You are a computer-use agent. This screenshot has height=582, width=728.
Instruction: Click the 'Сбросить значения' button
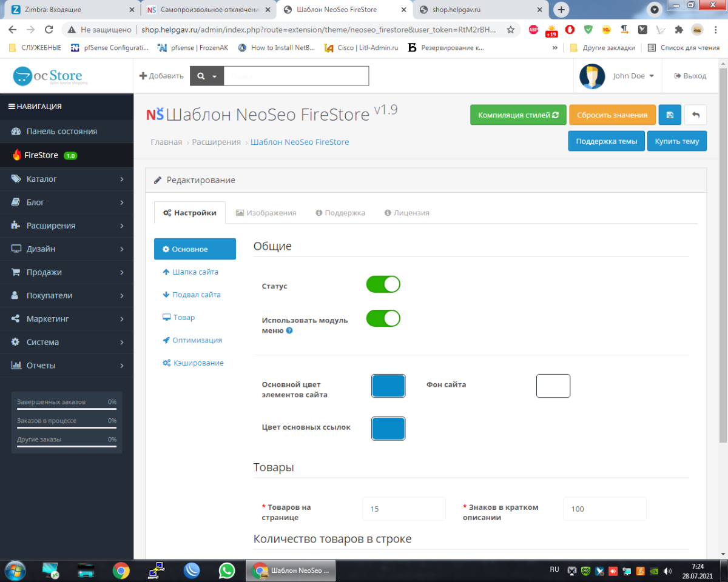point(612,115)
